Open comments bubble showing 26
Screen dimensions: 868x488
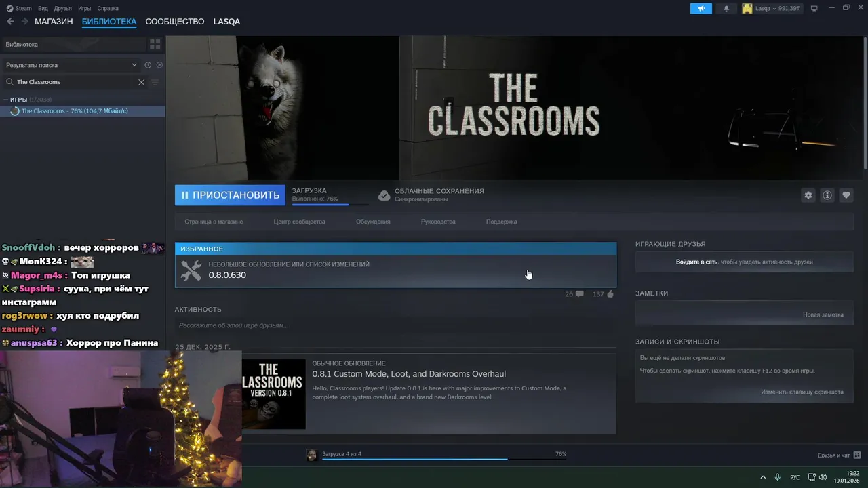(x=579, y=294)
